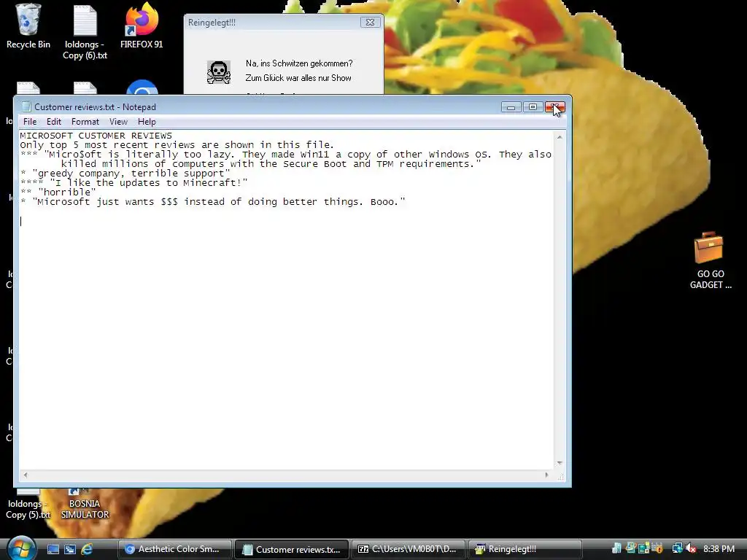Select loldongs - Copy (5).txt desktop file
Screen dimensions: 747x560
[x=28, y=505]
